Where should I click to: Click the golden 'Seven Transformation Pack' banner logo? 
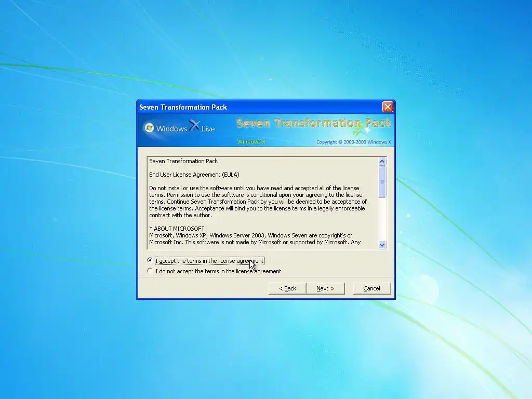point(313,123)
